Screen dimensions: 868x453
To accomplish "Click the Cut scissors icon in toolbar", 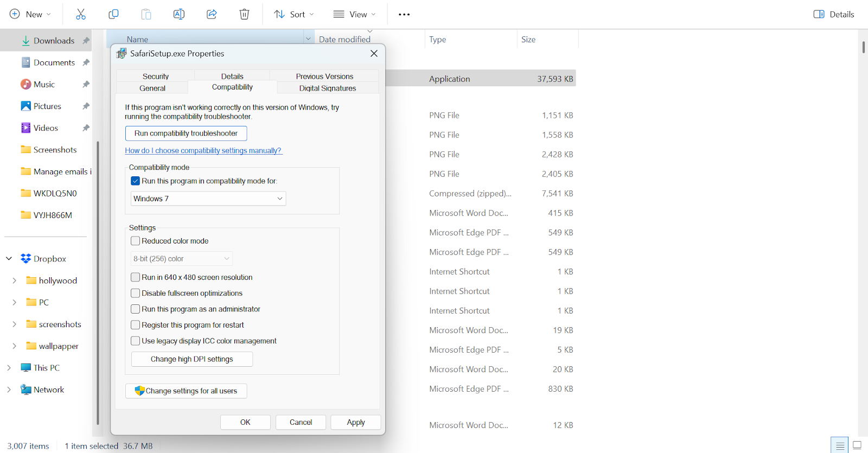I will [x=81, y=14].
